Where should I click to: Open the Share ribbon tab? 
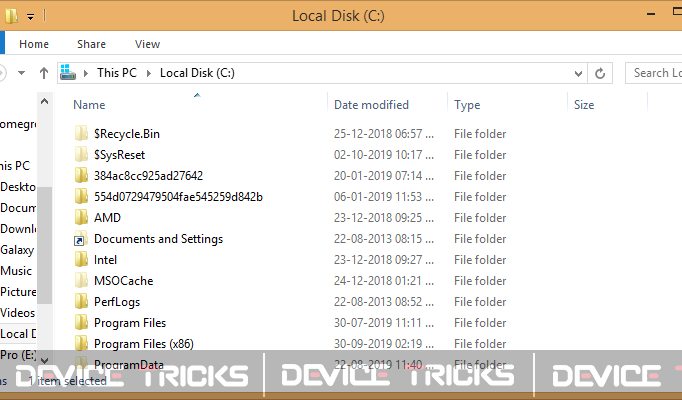pos(91,44)
